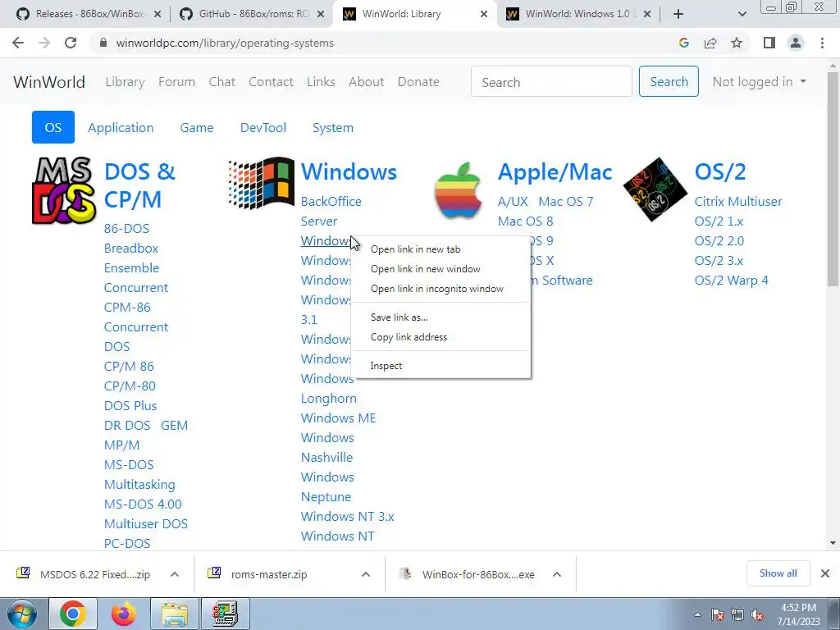This screenshot has height=630, width=840.
Task: Expand options for roms-master.zip download
Action: pos(366,574)
